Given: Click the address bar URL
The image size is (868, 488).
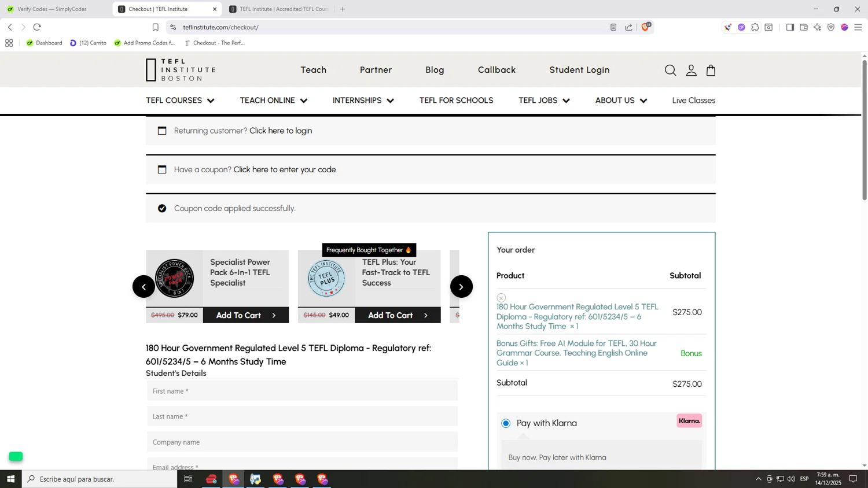Looking at the screenshot, I should [x=220, y=27].
